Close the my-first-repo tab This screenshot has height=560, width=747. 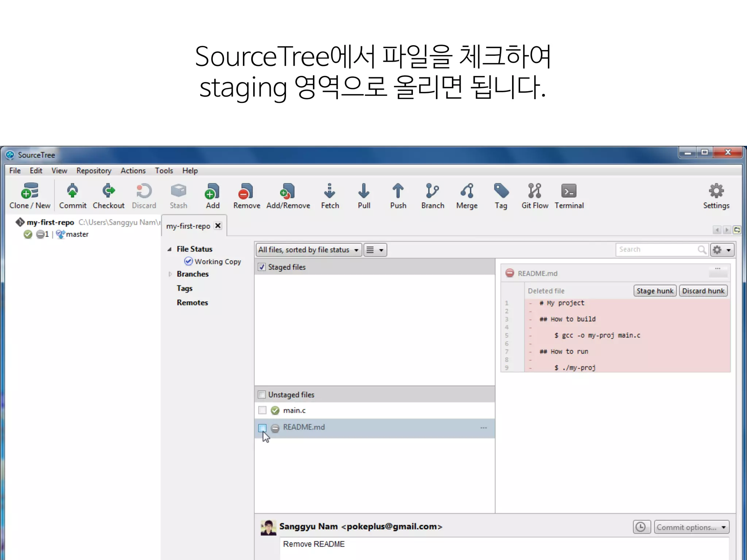tap(218, 226)
